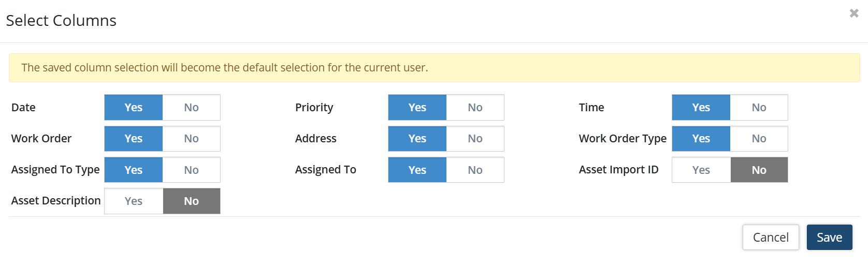Disable the Assigned To Type column

tap(191, 170)
